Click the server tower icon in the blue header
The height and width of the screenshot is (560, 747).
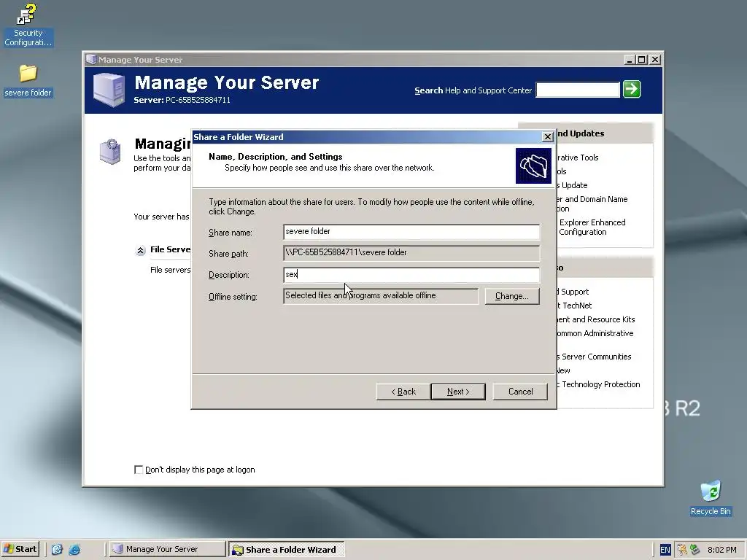tap(109, 89)
